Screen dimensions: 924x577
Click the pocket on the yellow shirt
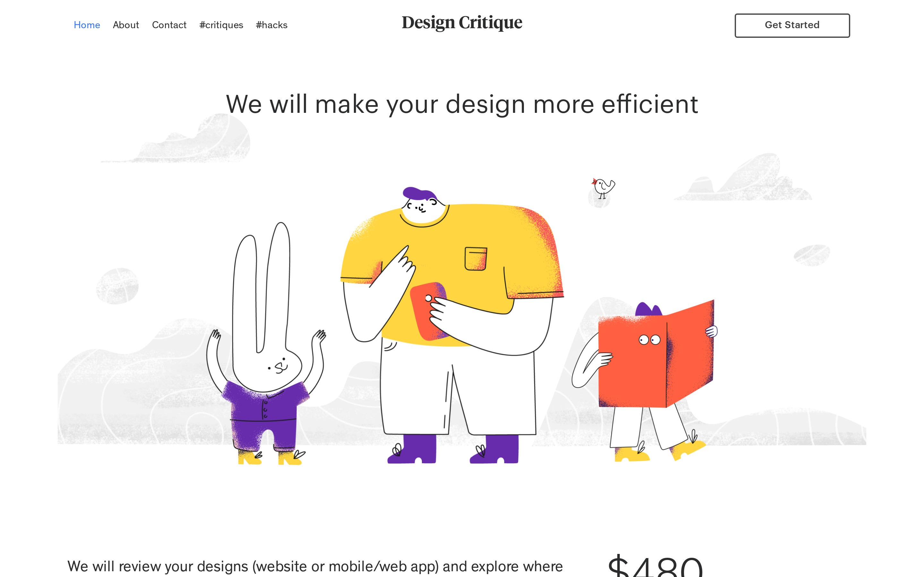click(476, 259)
